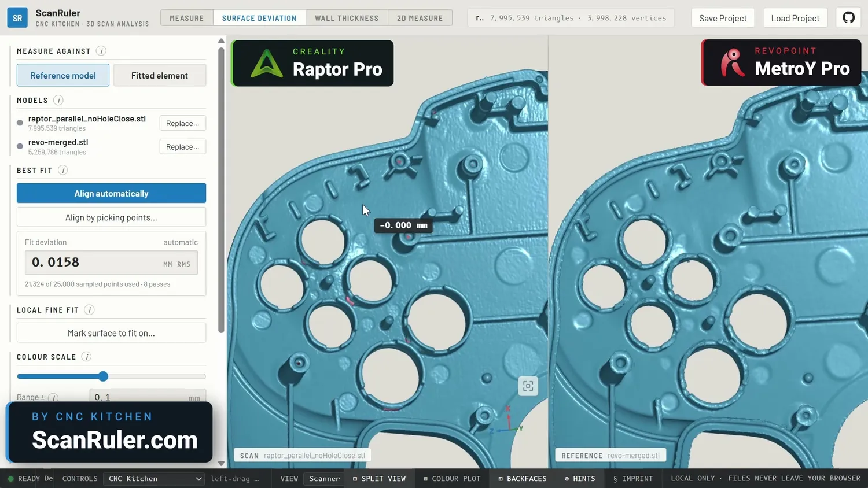
Task: Click the fit-to-view icon in the scan viewport
Action: pyautogui.click(x=528, y=386)
